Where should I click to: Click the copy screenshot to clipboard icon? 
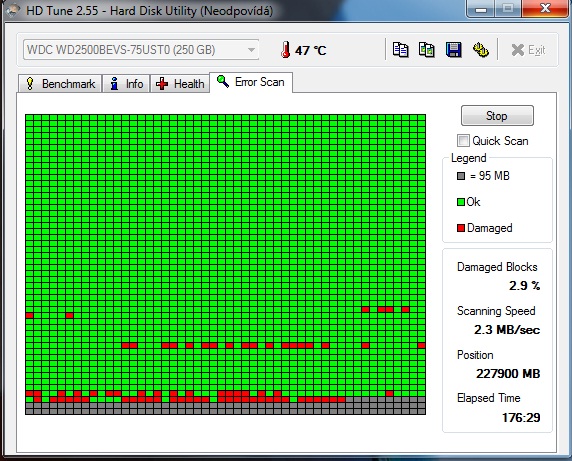(426, 50)
